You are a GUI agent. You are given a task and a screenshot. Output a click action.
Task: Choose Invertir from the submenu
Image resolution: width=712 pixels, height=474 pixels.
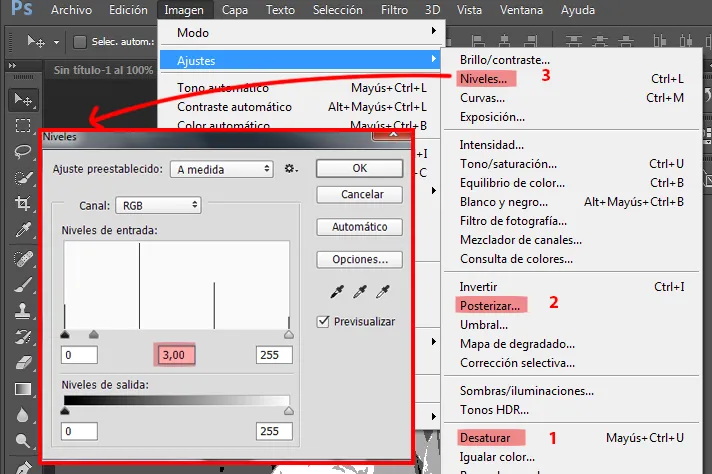click(x=572, y=286)
